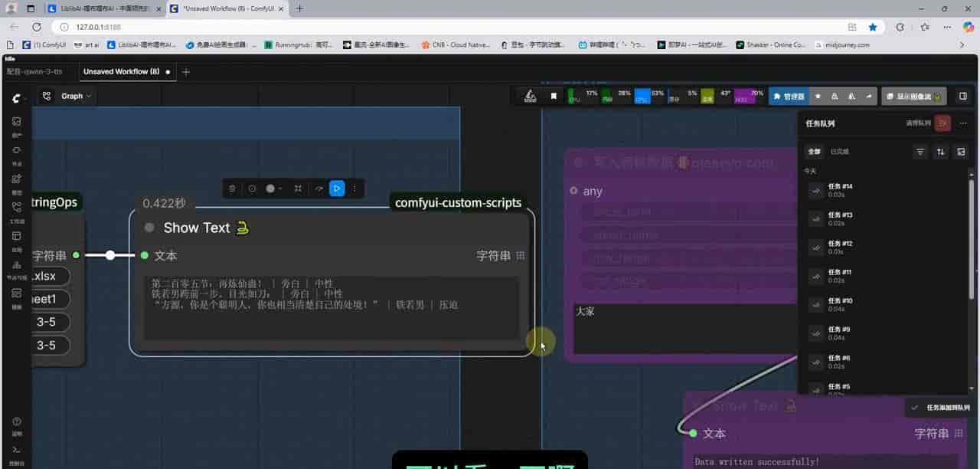The image size is (980, 469).
Task: Bookmark this page with star icon
Action: (873, 27)
